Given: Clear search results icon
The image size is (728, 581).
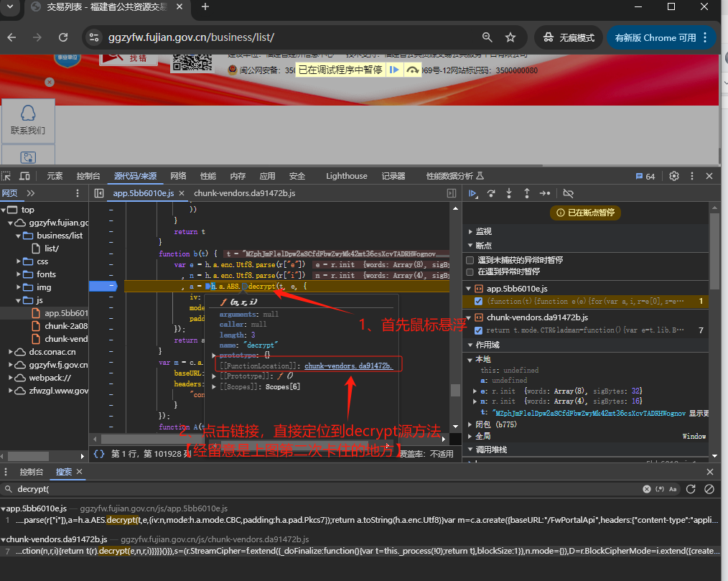Looking at the screenshot, I should click(x=709, y=489).
